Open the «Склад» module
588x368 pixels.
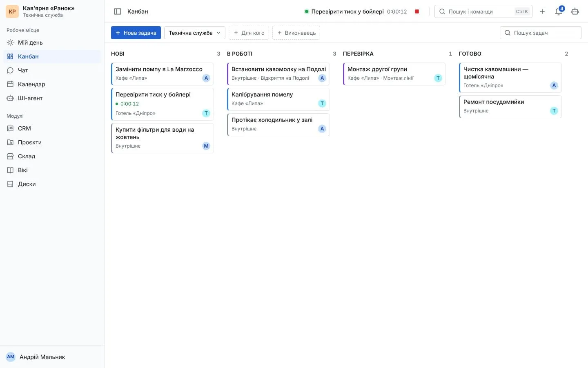pyautogui.click(x=52, y=156)
